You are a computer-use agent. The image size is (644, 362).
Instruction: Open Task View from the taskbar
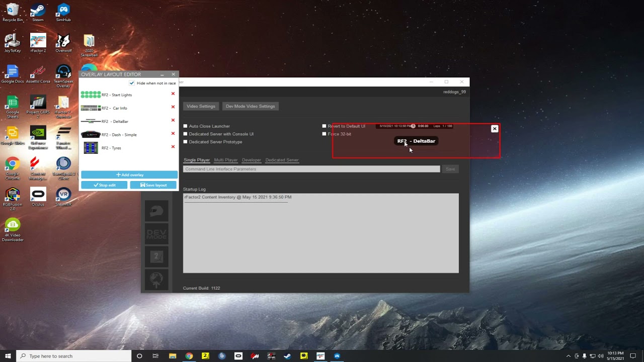pos(155,356)
